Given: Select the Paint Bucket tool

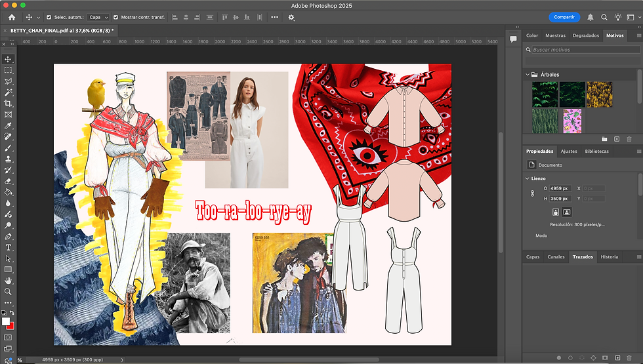Looking at the screenshot, I should pyautogui.click(x=8, y=192).
